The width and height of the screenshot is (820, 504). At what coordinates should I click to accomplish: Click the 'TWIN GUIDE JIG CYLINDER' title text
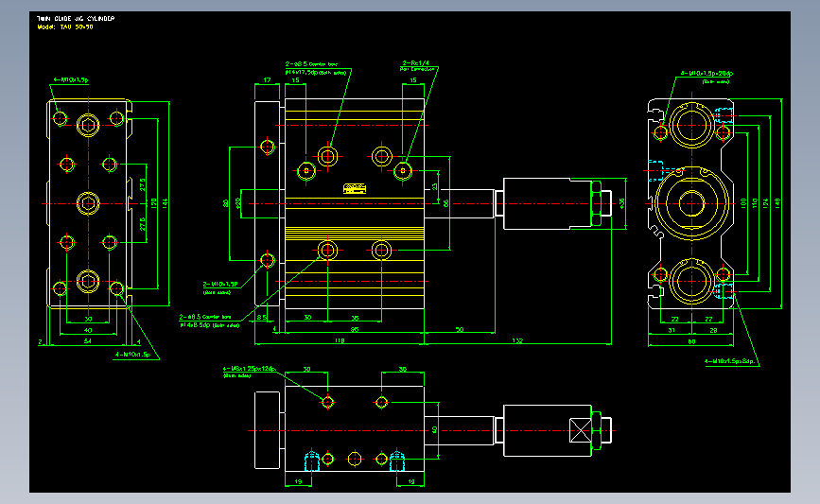(76, 18)
